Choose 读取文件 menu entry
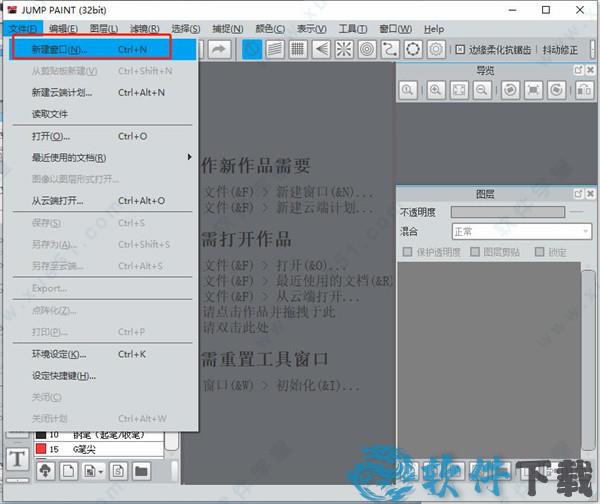Screen dimensions: 600x504 (x=103, y=114)
